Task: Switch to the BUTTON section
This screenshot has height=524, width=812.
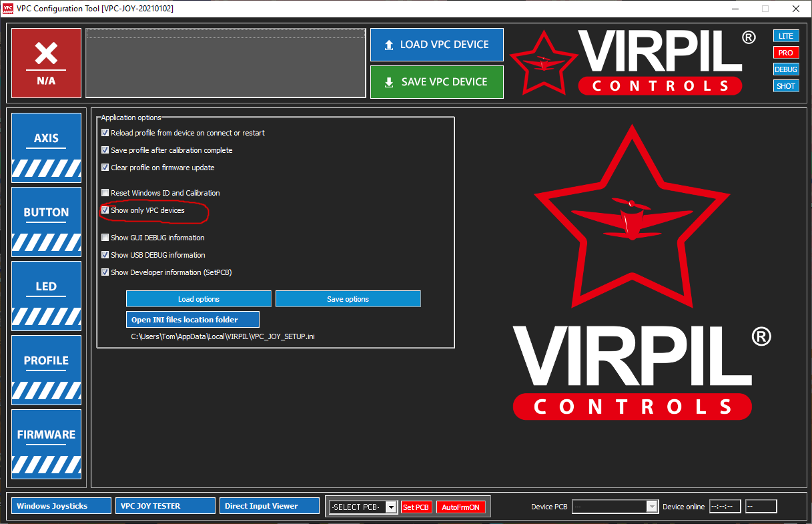Action: click(46, 222)
